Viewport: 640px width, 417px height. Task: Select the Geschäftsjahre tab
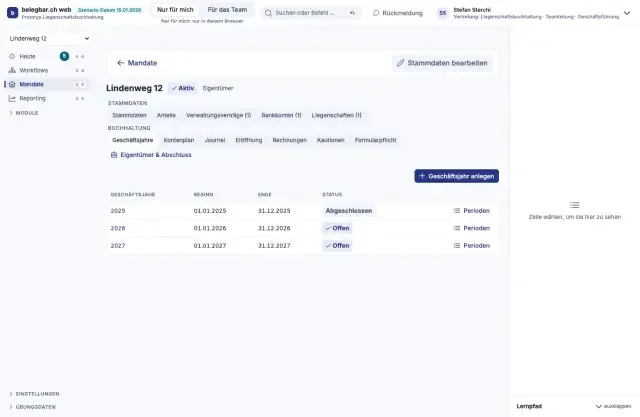point(132,140)
